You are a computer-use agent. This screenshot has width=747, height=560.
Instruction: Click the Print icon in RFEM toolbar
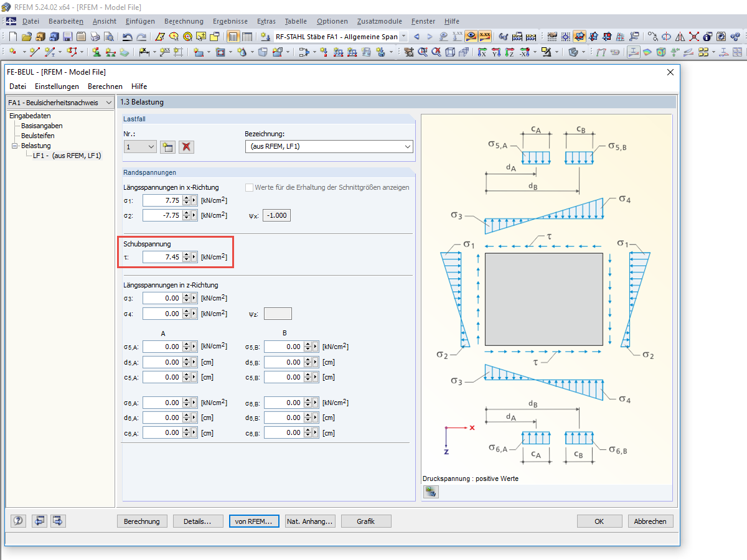coord(95,37)
